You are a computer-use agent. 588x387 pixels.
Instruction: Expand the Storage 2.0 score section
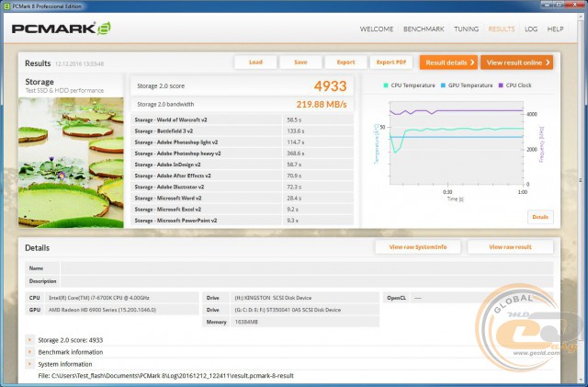[x=30, y=340]
